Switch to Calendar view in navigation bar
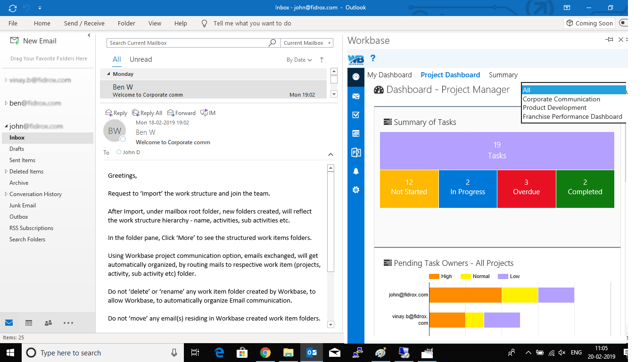Viewport: 644px width, 362px height. [x=29, y=323]
